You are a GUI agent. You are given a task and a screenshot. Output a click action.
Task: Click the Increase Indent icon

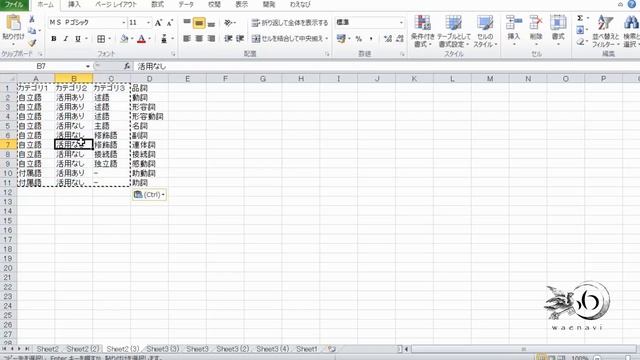pyautogui.click(x=240, y=39)
